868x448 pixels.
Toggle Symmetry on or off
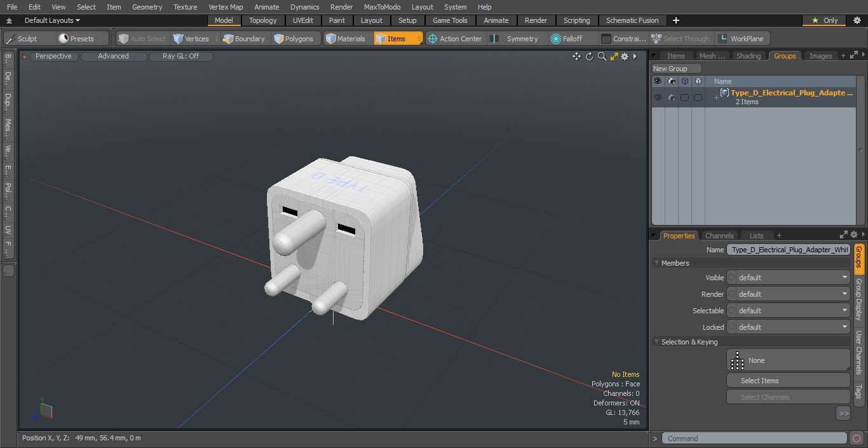click(516, 39)
